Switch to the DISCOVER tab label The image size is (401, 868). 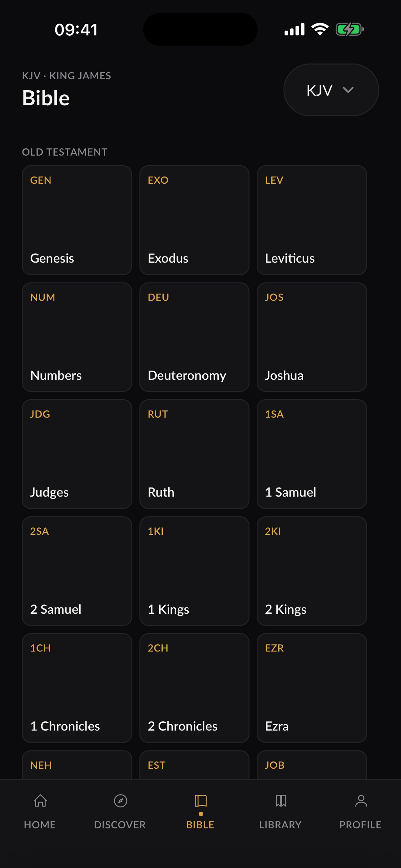pos(120,825)
